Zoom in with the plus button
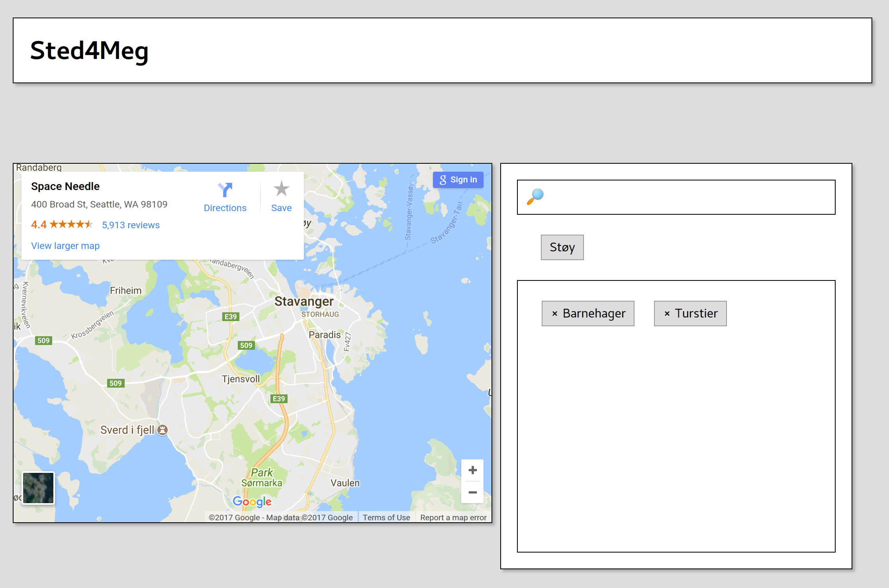Screen dimensions: 889x588 [472, 470]
